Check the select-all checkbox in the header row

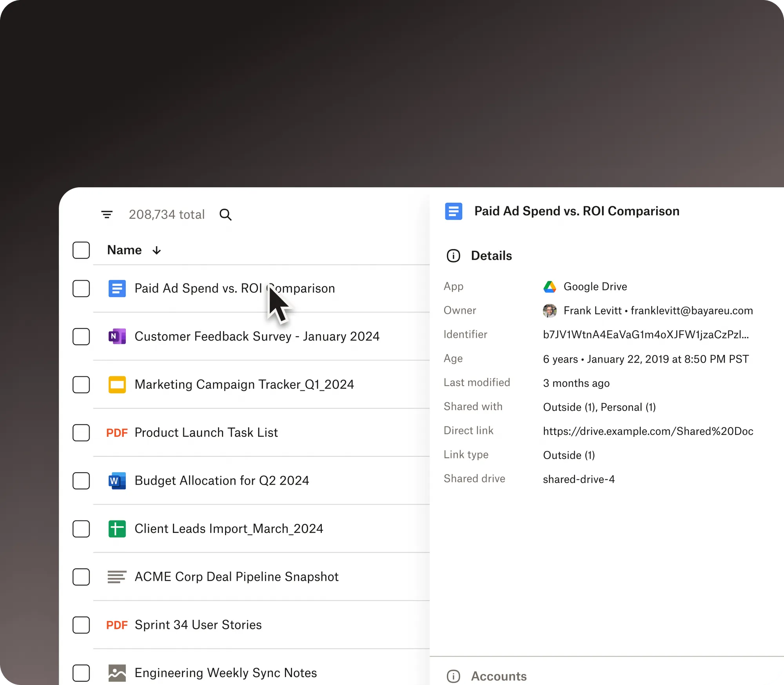pyautogui.click(x=81, y=250)
